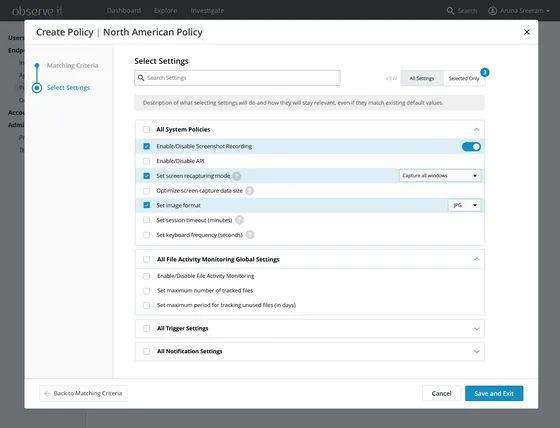Viewport: 560px width, 428px height.
Task: Open the Capture all windows dropdown
Action: pyautogui.click(x=440, y=175)
